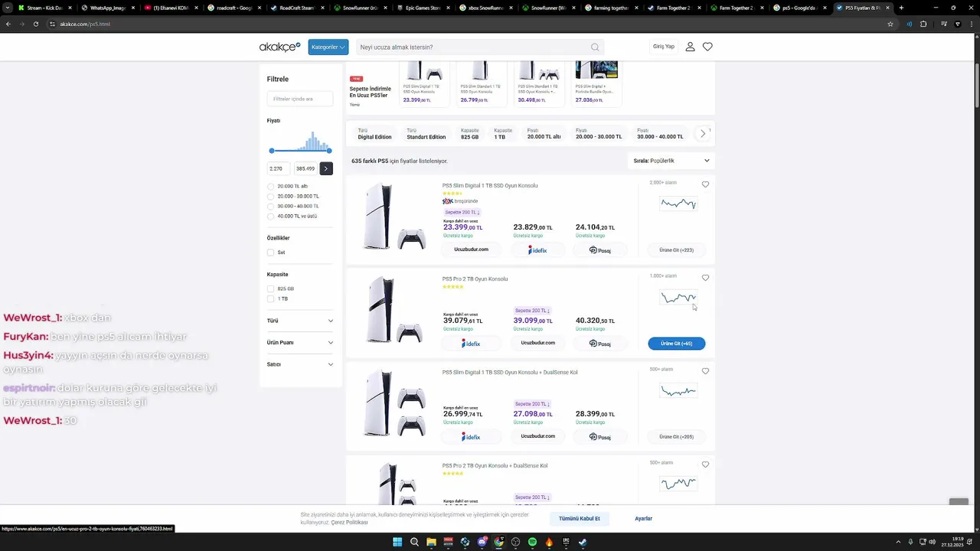The height and width of the screenshot is (551, 980).
Task: Expand the Ürün Puanı filter section
Action: point(300,342)
